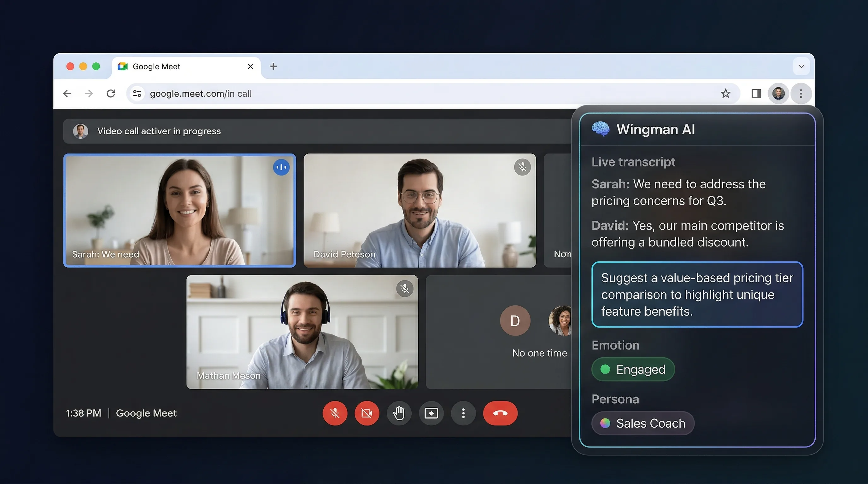Screen dimensions: 868x484
Task: Open site information icon in address bar
Action: [x=137, y=93]
